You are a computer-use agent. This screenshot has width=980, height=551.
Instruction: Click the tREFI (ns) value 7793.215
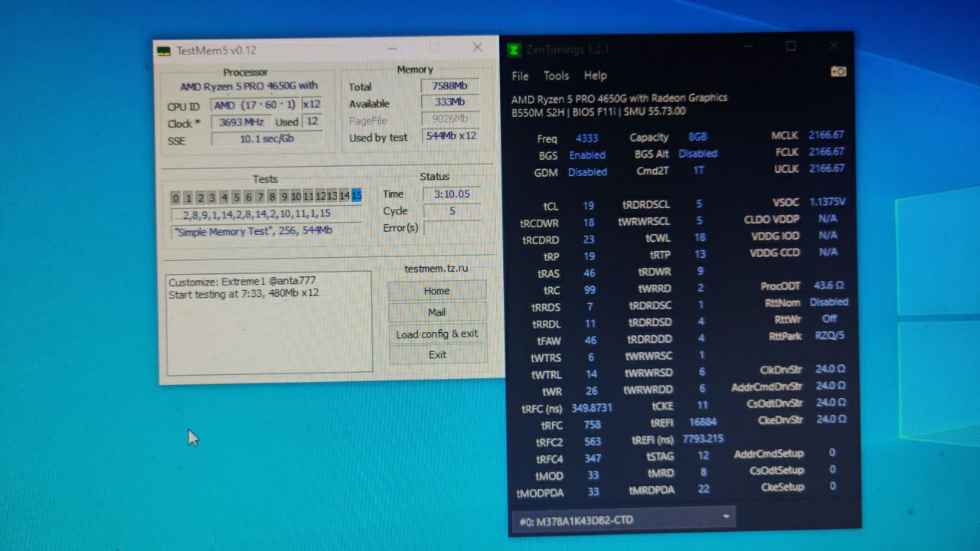703,439
